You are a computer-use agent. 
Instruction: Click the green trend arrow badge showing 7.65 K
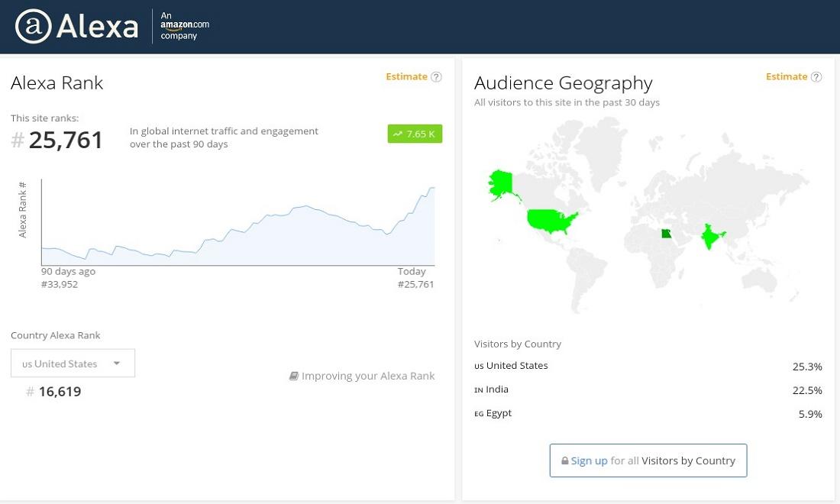click(415, 134)
